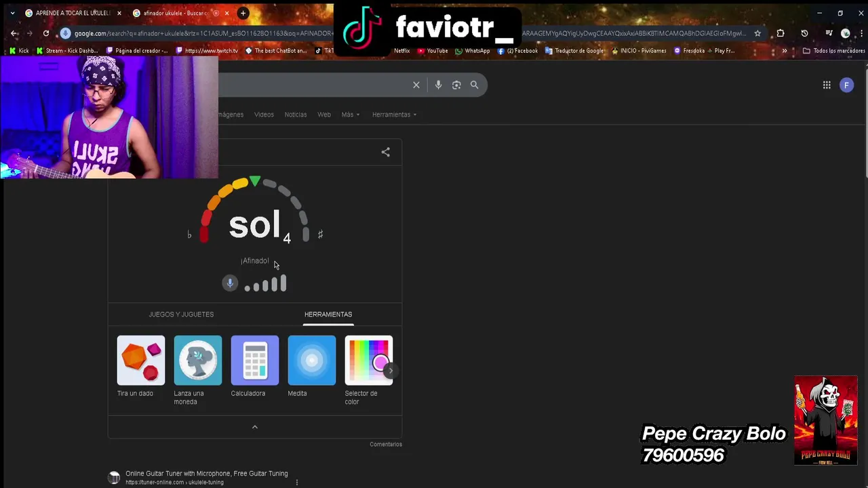
Task: Switch to Juegos y Juguetes tab
Action: click(x=181, y=314)
